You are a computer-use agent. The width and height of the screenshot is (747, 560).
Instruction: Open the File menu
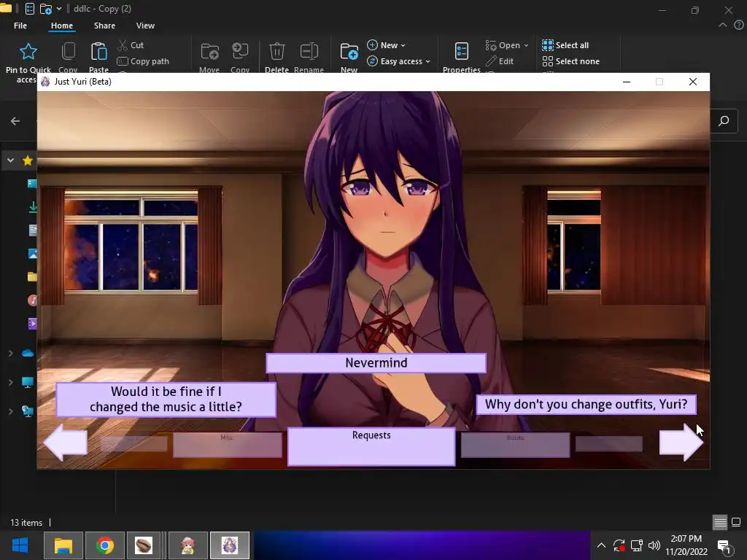click(20, 26)
